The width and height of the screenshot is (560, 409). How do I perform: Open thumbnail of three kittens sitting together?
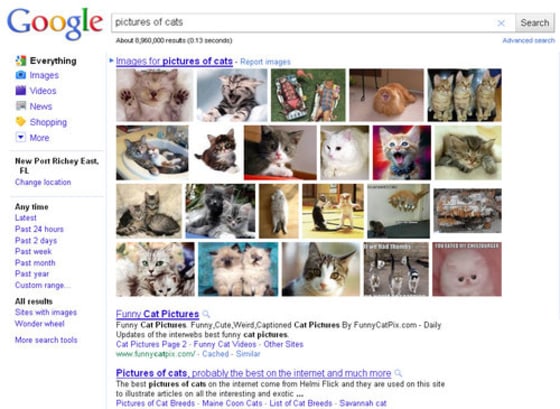pyautogui.click(x=465, y=95)
